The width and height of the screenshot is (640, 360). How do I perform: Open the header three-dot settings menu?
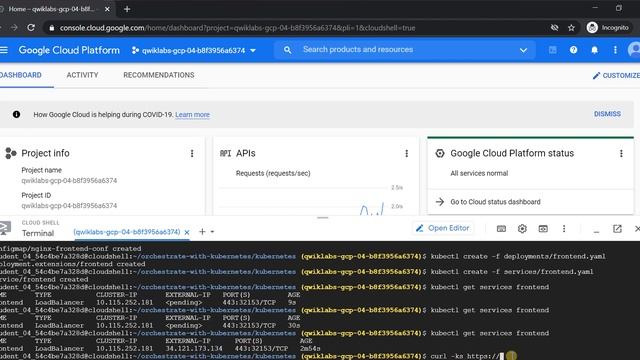coord(615,50)
